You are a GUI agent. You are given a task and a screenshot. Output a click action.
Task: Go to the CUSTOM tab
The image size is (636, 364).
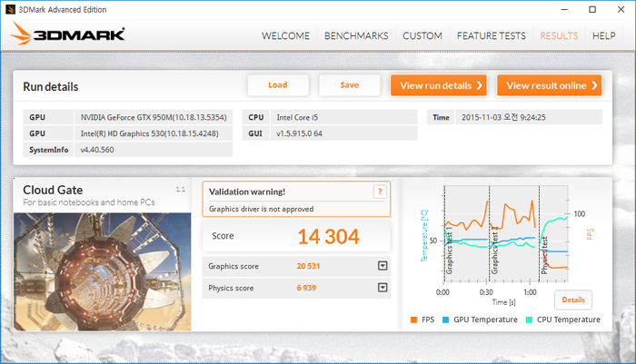pos(422,36)
